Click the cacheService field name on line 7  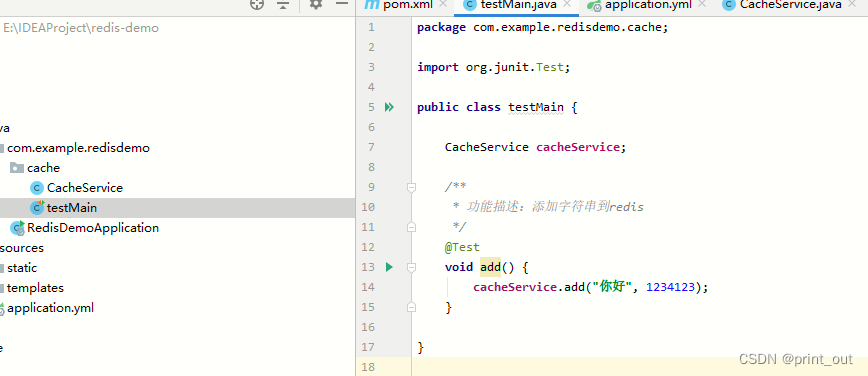[x=577, y=147]
